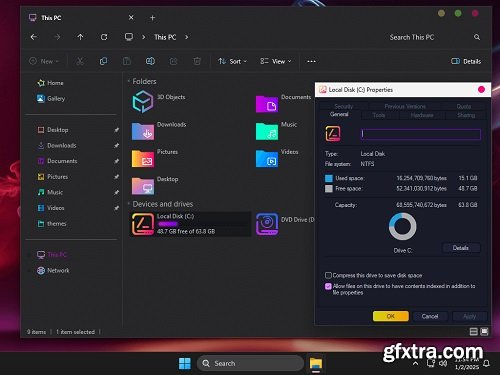500x375 pixels.
Task: Click the drive label text field
Action: tap(421, 134)
